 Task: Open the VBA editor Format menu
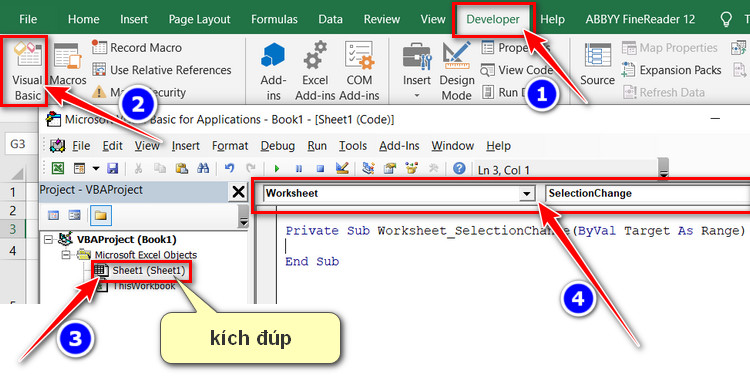click(230, 145)
